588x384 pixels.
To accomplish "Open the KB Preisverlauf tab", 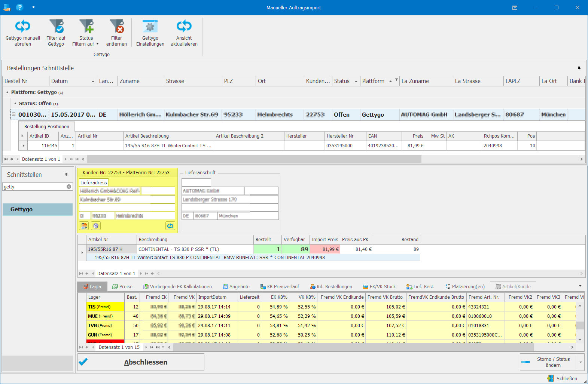I will (x=280, y=286).
